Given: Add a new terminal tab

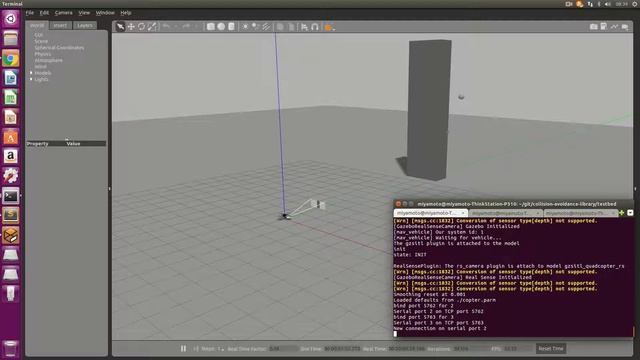Looking at the screenshot, I should 622,213.
